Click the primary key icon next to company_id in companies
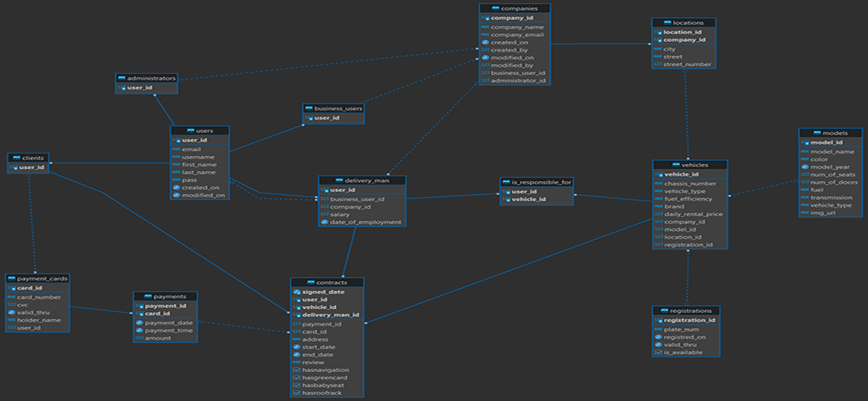868x401 pixels. [x=485, y=18]
